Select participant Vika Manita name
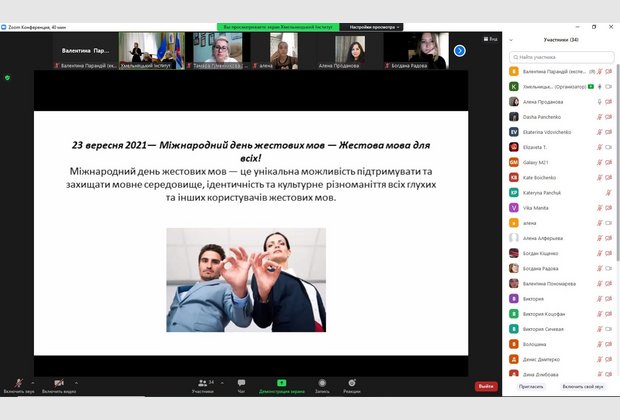620x420 pixels. point(535,208)
